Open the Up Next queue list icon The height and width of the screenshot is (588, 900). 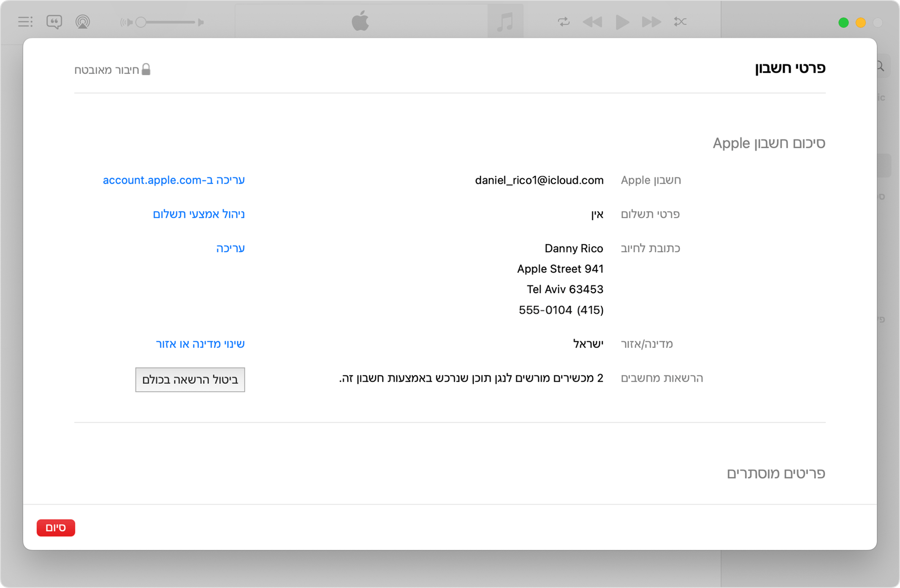coord(25,22)
